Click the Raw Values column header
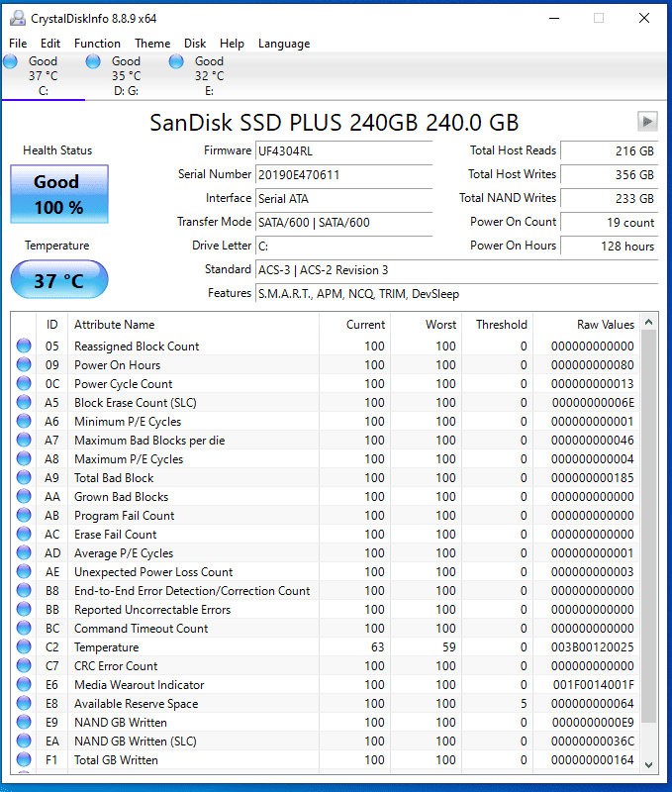 coord(605,325)
